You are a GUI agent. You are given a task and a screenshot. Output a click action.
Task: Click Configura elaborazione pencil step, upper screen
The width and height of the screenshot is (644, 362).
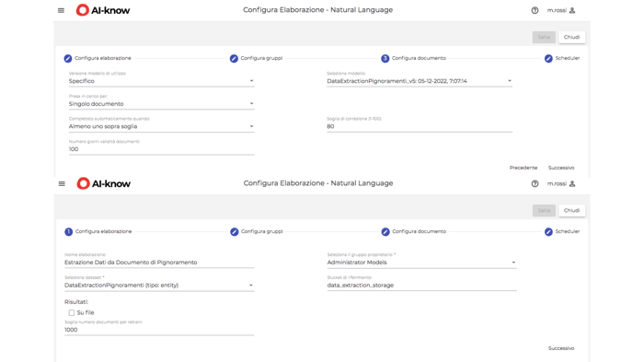coord(68,58)
